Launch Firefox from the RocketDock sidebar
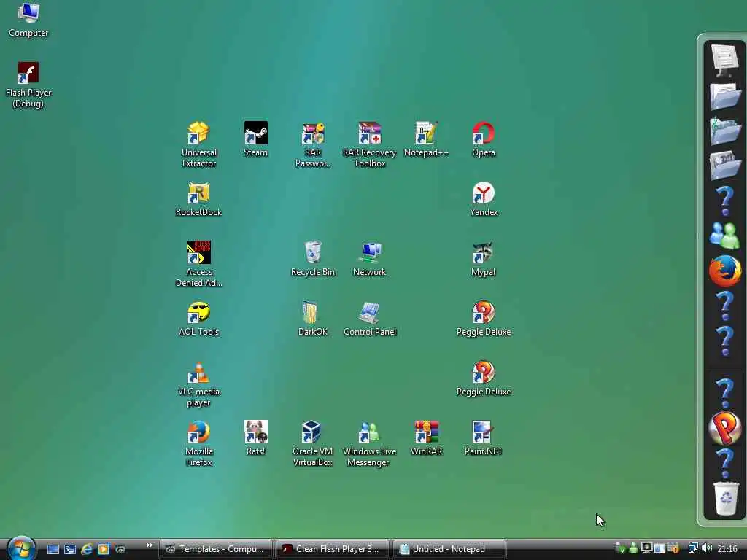 tap(724, 270)
